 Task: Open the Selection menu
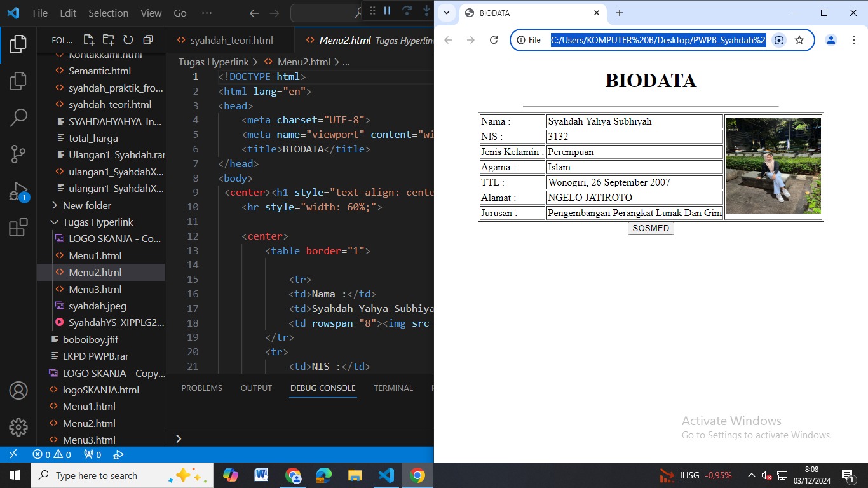click(x=108, y=13)
